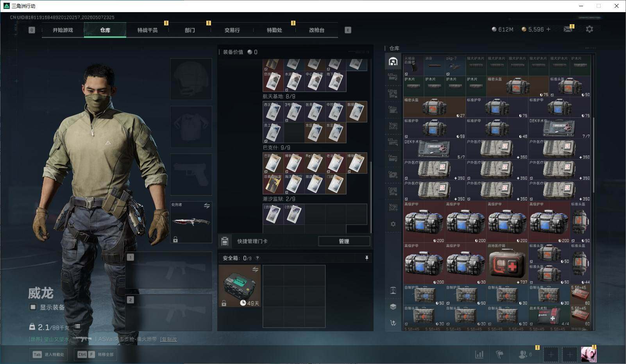Click the locker icon above the layers icon
This screenshot has width=626, height=364.
click(393, 290)
